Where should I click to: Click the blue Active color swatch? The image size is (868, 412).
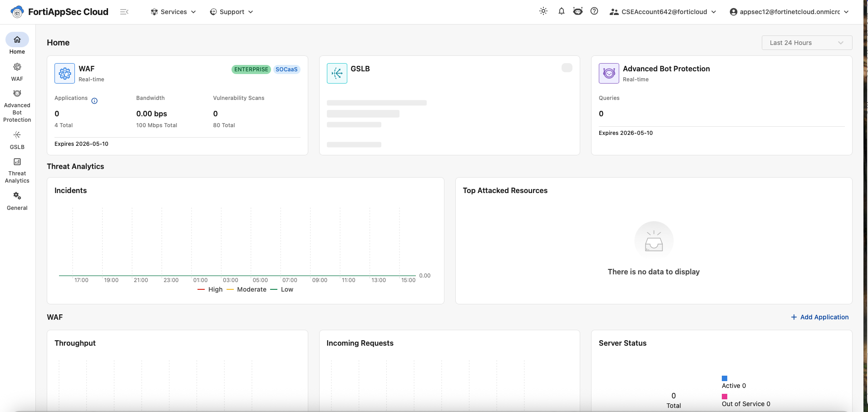[725, 378]
